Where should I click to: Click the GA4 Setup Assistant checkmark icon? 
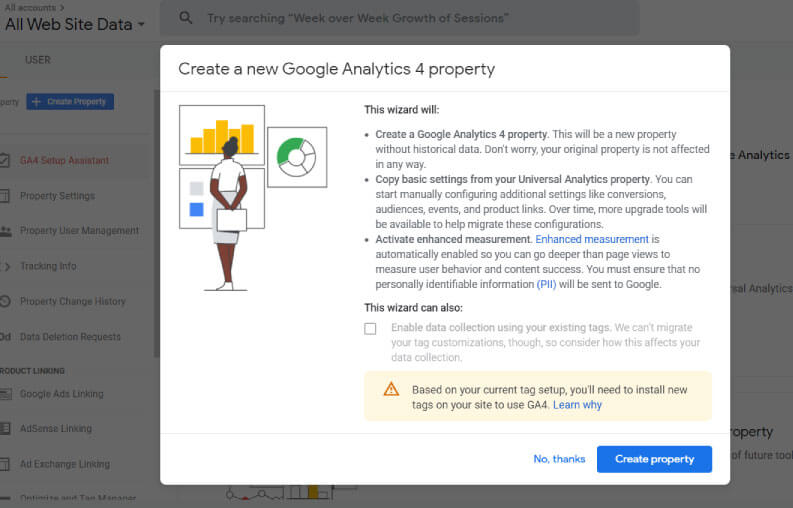tap(4, 160)
